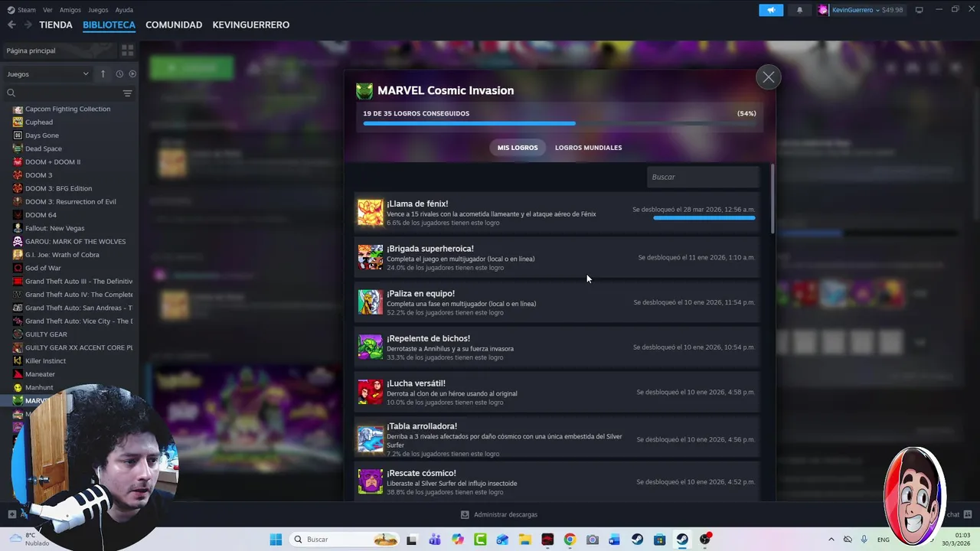
Task: Click Se desbloqueó el 11 ene 2026, 1:10 a.m.
Action: (696, 258)
